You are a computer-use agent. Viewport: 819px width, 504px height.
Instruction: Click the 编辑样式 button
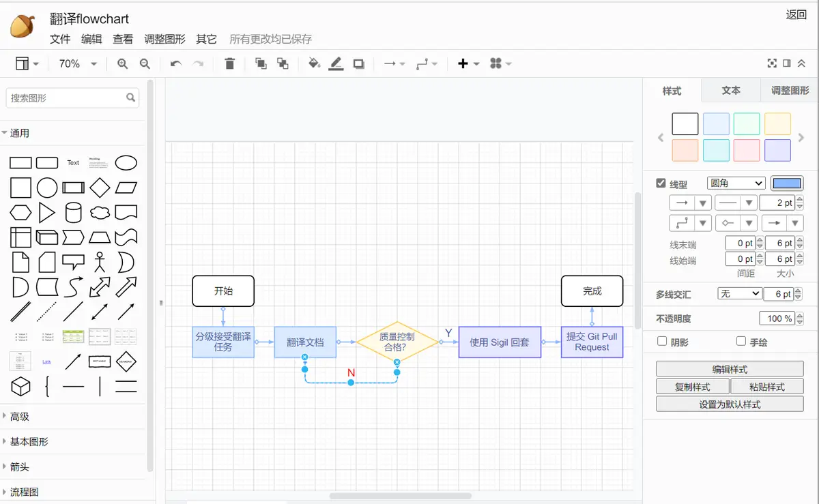tap(730, 369)
